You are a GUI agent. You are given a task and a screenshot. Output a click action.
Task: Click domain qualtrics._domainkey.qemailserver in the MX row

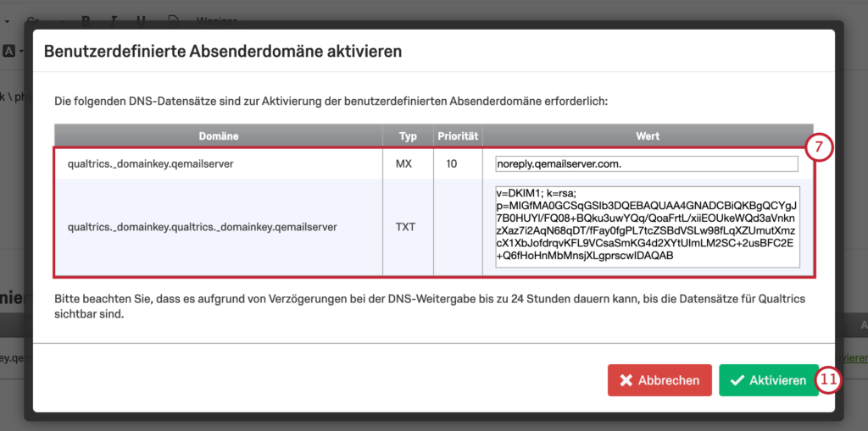coord(151,164)
